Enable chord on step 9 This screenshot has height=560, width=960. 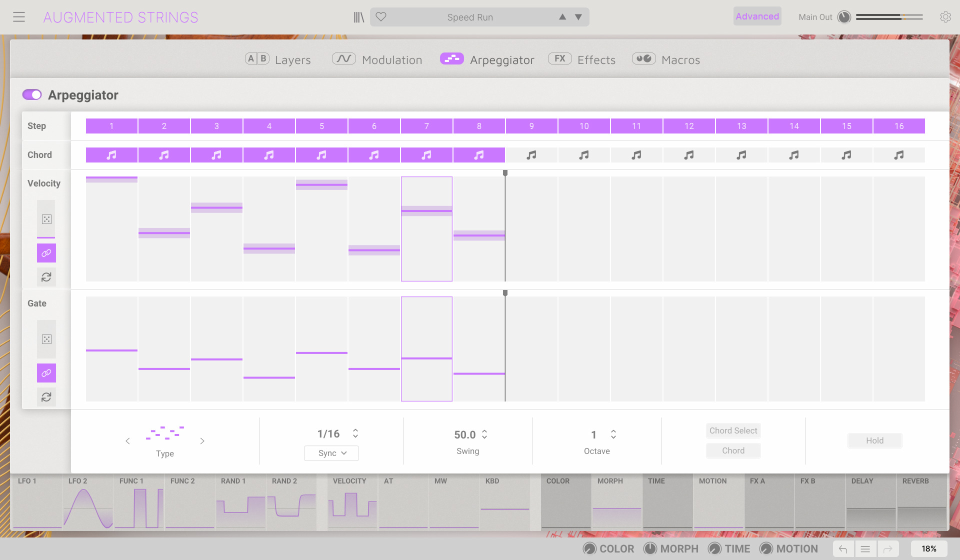tap(531, 155)
